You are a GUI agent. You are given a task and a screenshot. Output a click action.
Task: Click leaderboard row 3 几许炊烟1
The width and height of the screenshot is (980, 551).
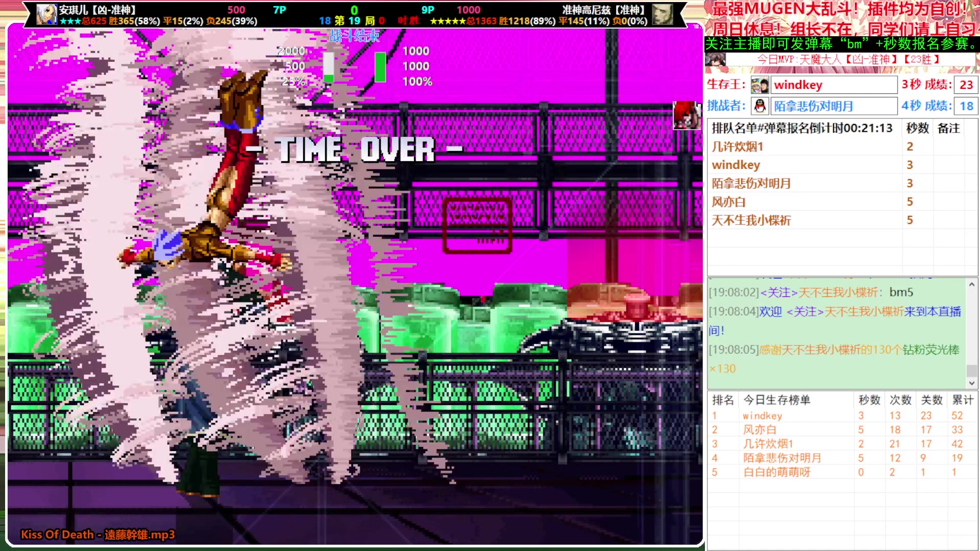(842, 444)
